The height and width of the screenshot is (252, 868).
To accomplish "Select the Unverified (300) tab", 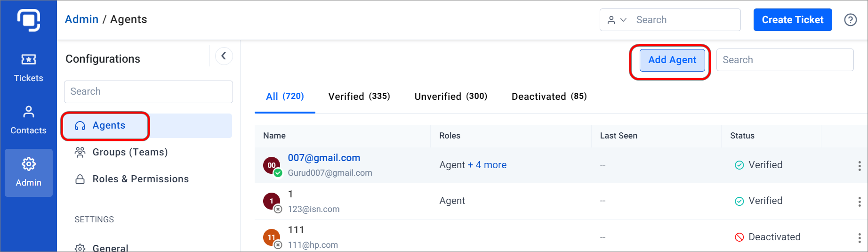I will coord(451,96).
